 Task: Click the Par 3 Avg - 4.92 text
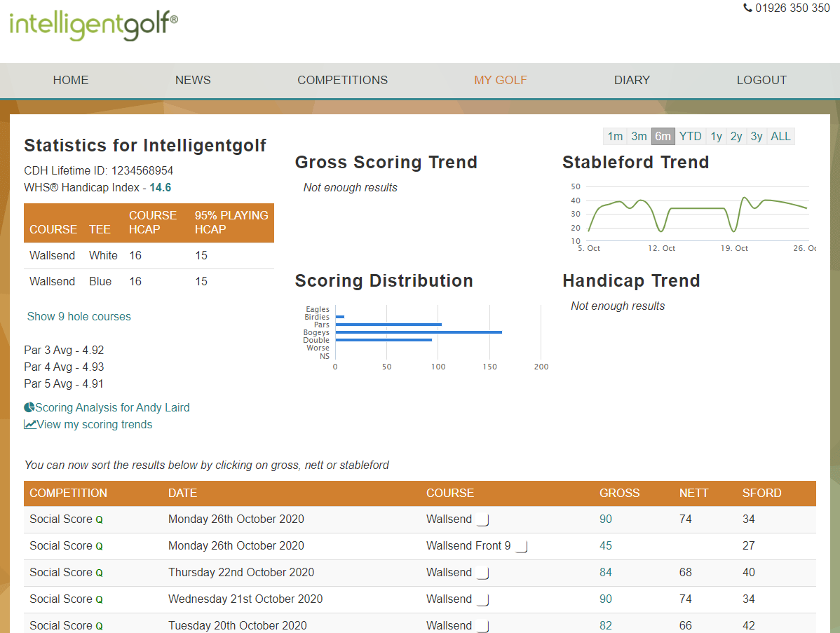[64, 350]
